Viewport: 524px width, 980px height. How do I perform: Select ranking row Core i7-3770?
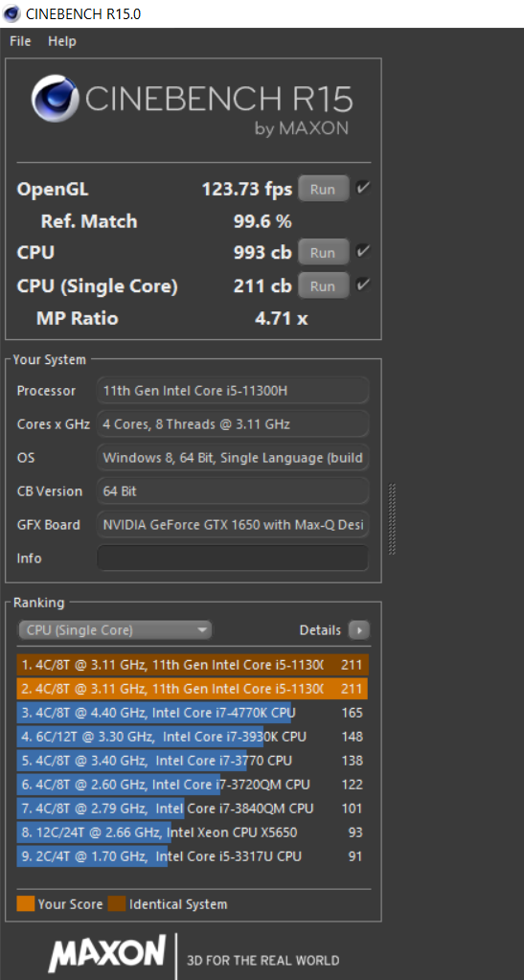[x=193, y=761]
